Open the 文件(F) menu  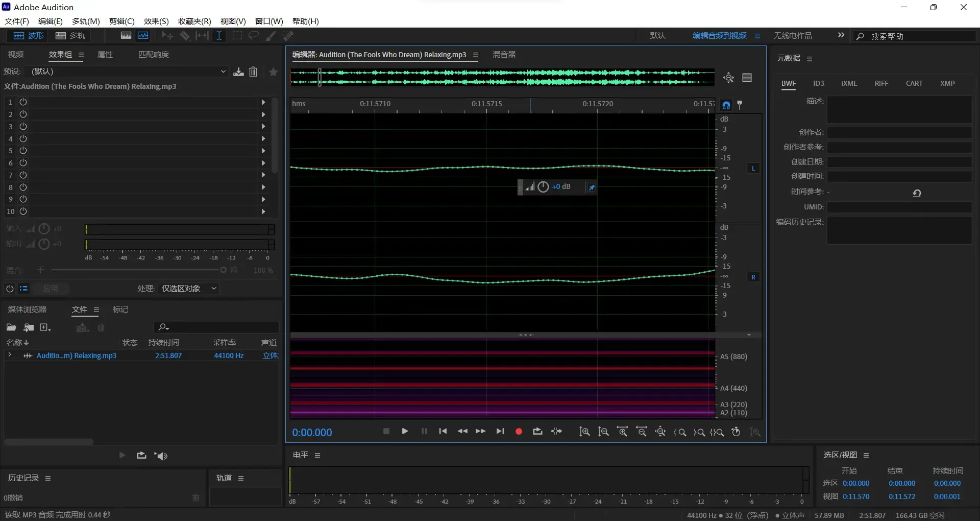coord(17,21)
